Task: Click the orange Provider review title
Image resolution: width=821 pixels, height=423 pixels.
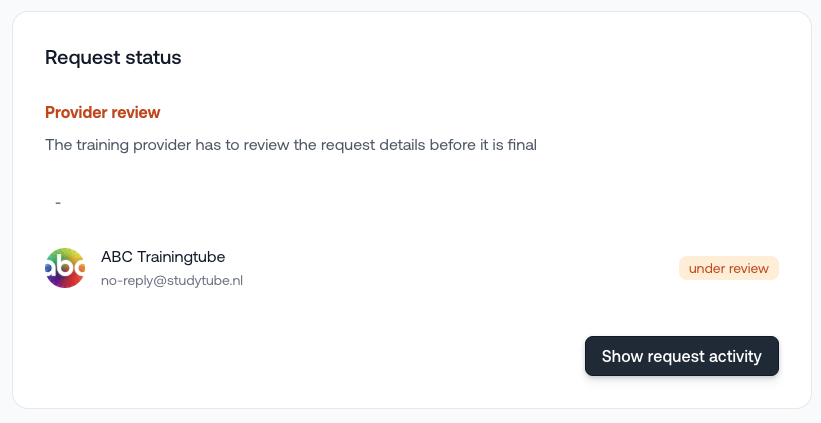Action: click(102, 112)
